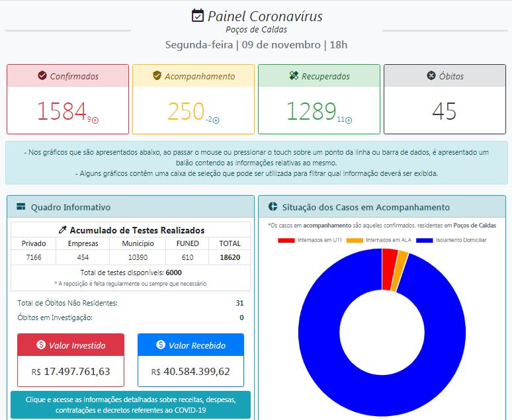Click the table icon beside Quadro Informativo
The height and width of the screenshot is (420, 512).
tap(21, 206)
